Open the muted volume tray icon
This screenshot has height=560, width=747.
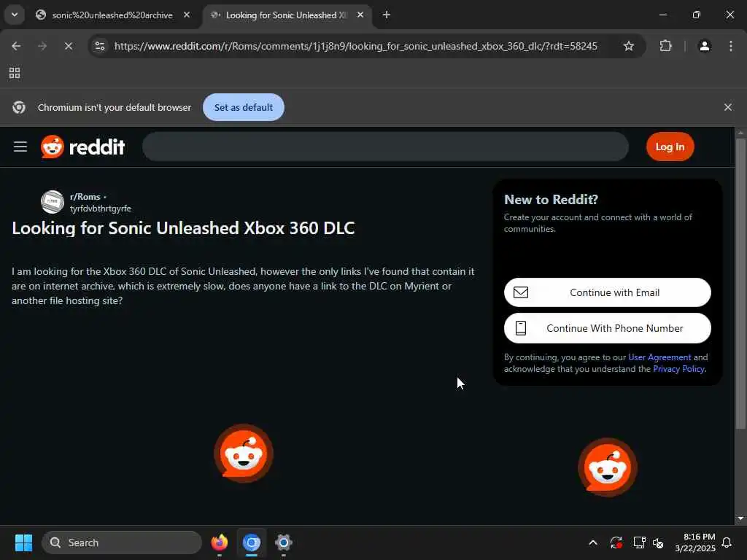659,542
